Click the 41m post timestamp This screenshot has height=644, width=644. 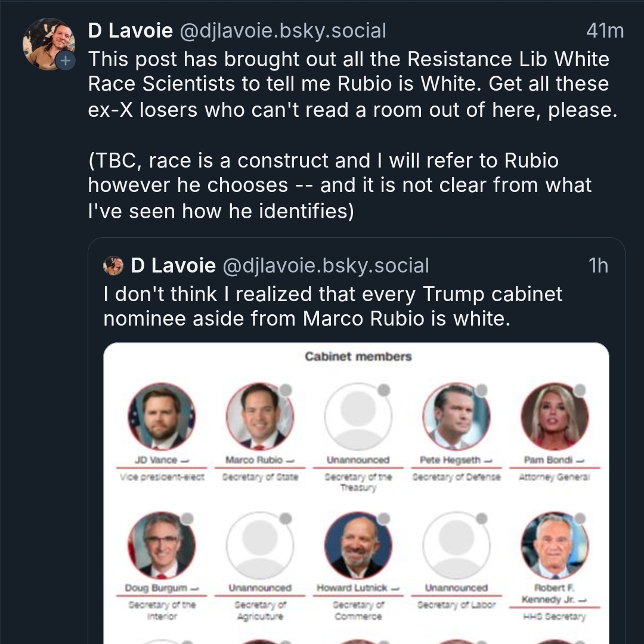[x=605, y=30]
